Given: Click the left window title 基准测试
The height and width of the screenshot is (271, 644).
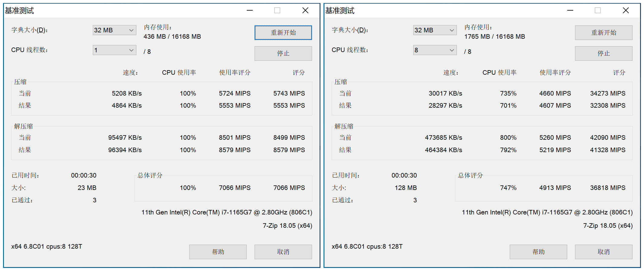Looking at the screenshot, I should click(x=19, y=11).
